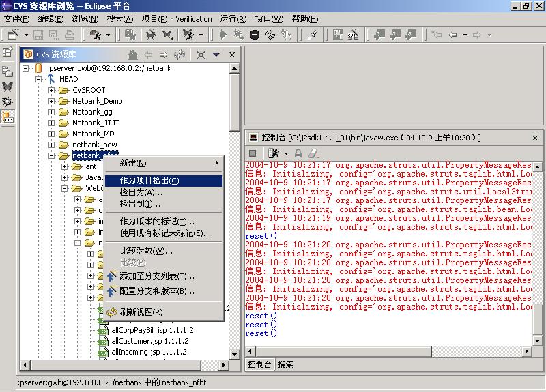The image size is (546, 392).
Task: Expand the Netbank_Demo folder
Action: 52,101
